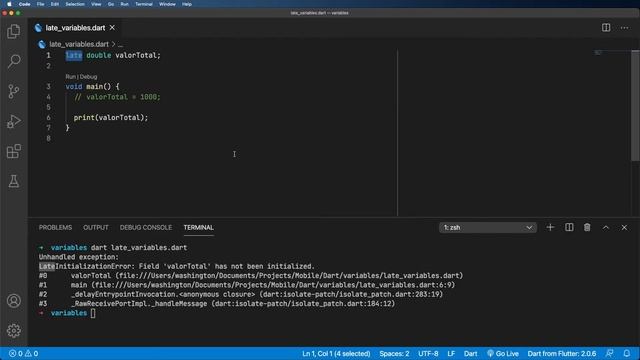640x360 pixels.
Task: Open the Manage settings gear
Action: [x=13, y=331]
